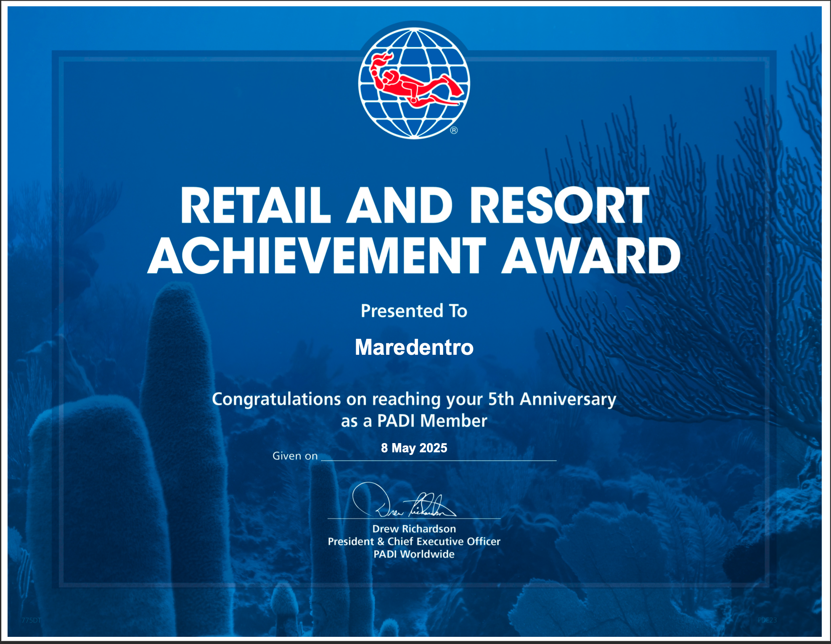Click the registered trademark symbol beside logo
Viewport: 831px width, 644px height.
tap(454, 130)
